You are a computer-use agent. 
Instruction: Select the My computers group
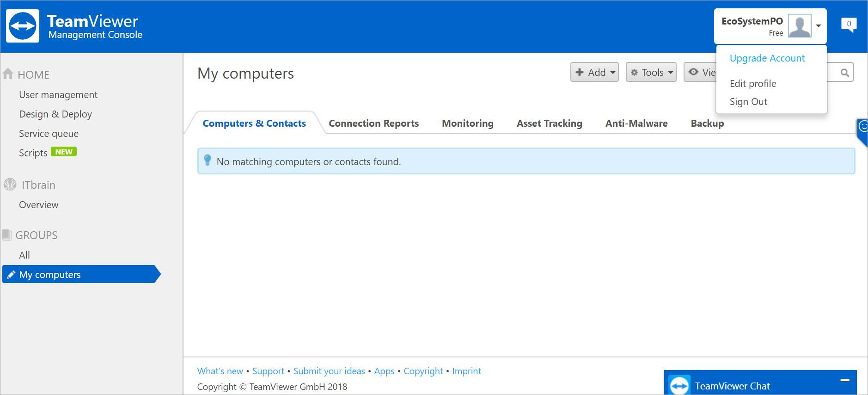(x=81, y=274)
